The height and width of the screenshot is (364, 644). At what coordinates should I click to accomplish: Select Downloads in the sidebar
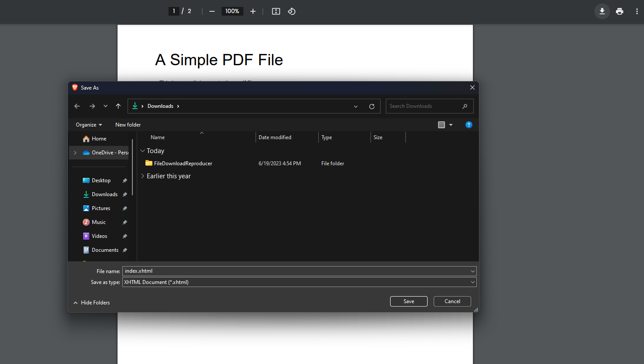tap(105, 194)
